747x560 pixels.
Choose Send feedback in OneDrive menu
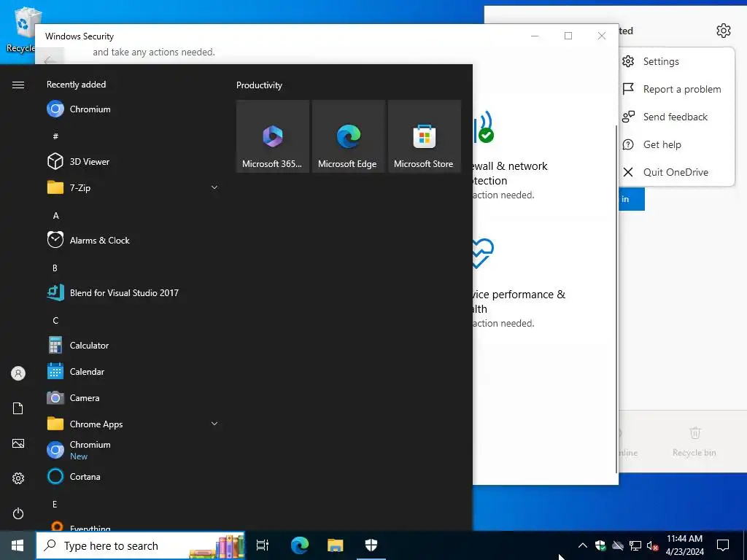(676, 117)
